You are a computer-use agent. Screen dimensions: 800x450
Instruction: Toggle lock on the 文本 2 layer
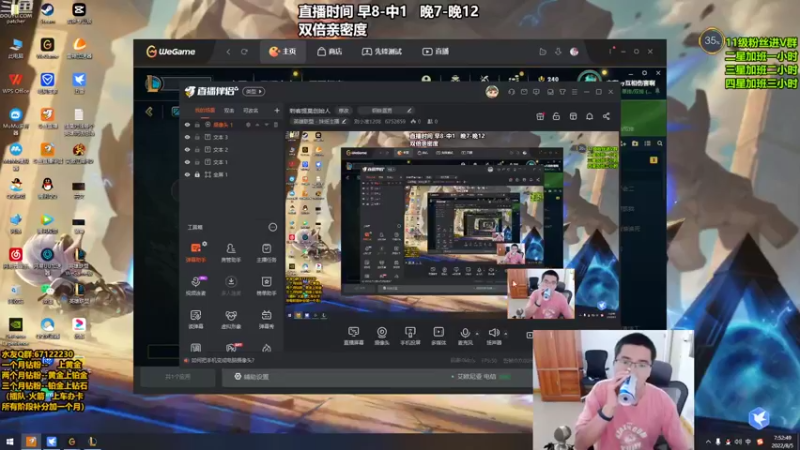197,149
